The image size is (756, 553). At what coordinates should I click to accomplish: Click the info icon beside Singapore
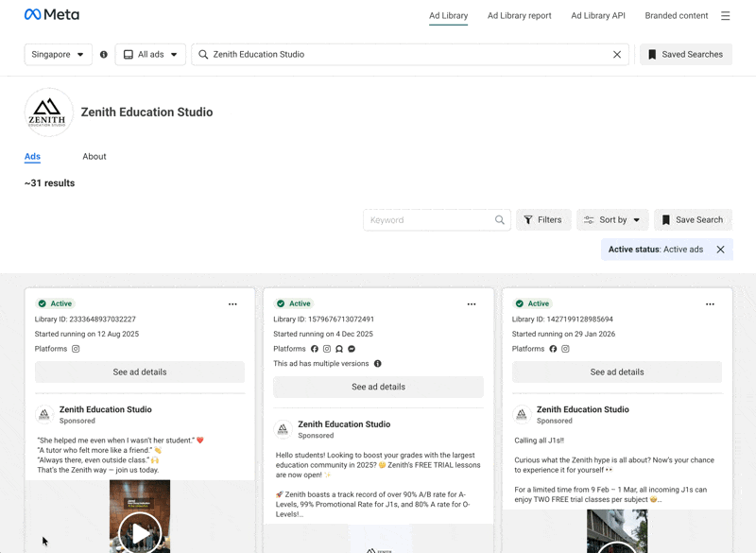click(104, 55)
